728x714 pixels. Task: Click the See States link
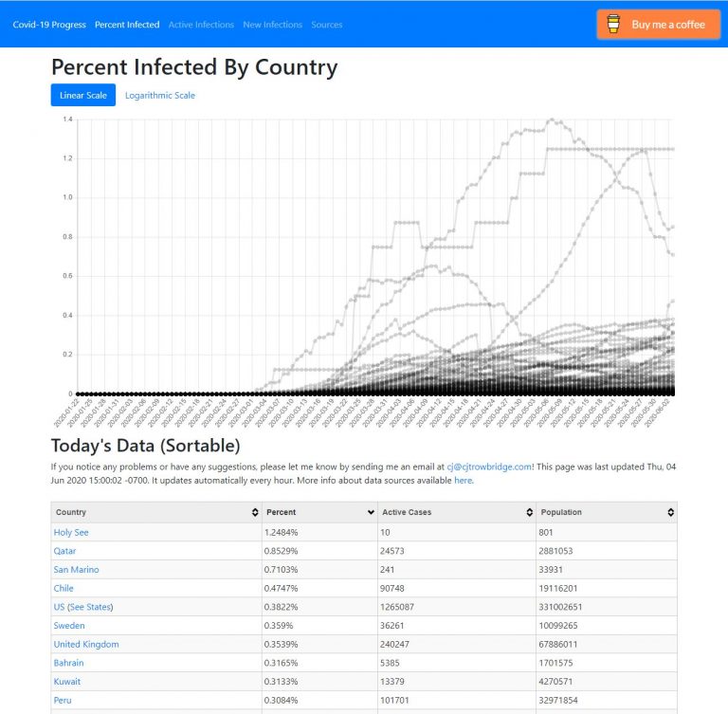[90, 607]
